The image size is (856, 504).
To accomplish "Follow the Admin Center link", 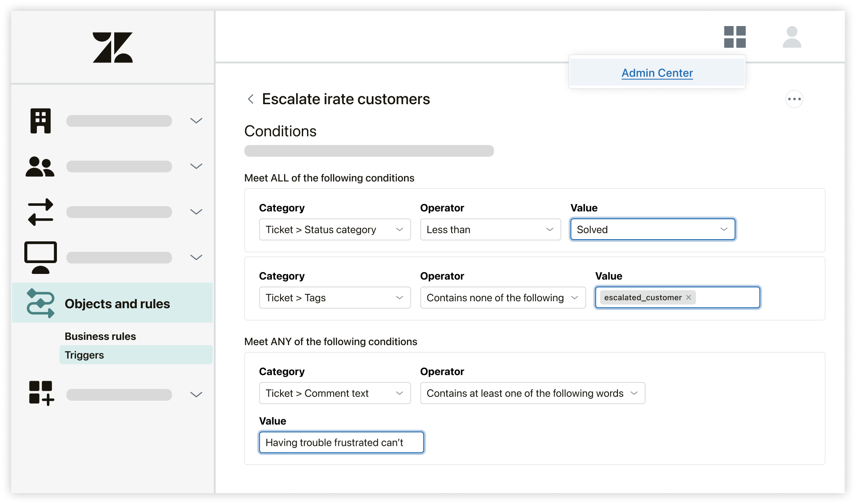I will (657, 73).
